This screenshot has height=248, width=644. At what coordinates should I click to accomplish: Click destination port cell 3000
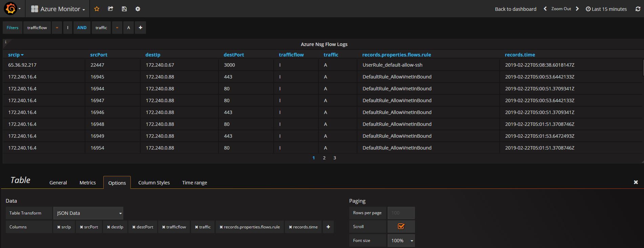229,65
